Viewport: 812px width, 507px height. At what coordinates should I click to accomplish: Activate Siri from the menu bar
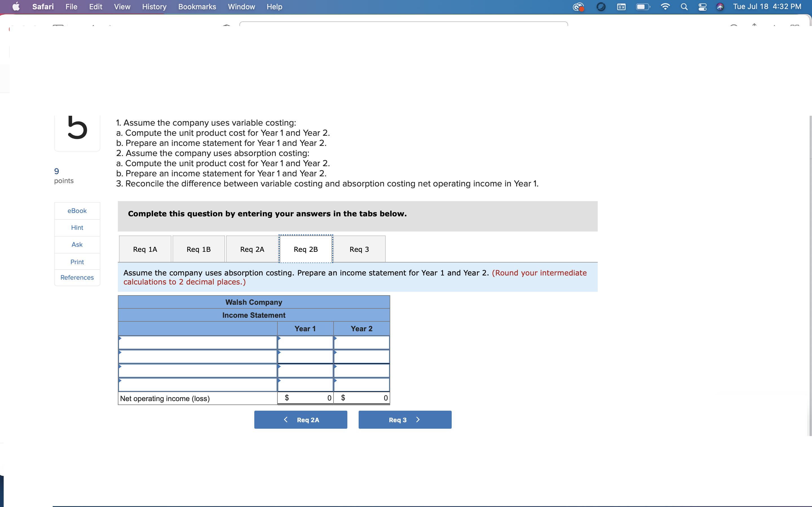[x=720, y=7]
